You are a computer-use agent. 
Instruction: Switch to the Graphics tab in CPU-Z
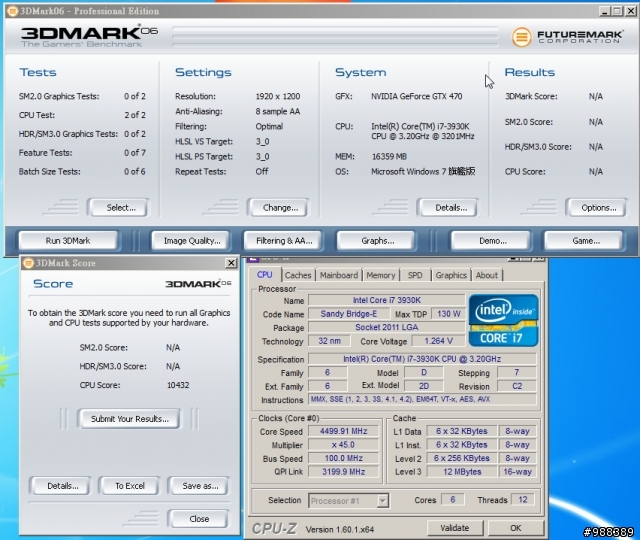click(451, 275)
